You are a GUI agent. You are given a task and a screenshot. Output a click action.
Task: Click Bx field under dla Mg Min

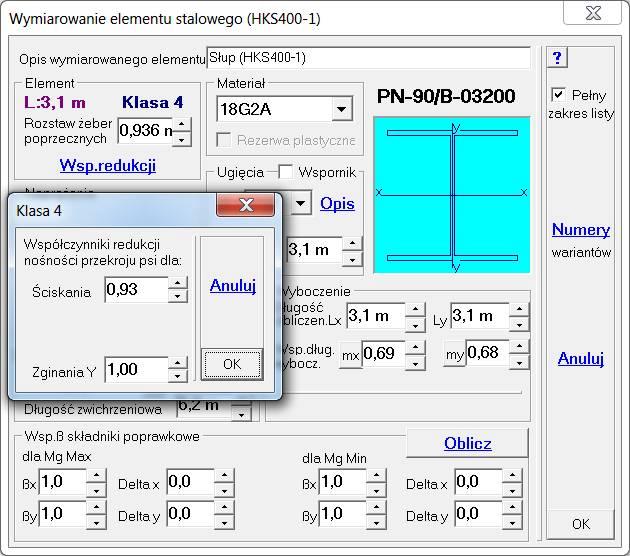click(343, 481)
